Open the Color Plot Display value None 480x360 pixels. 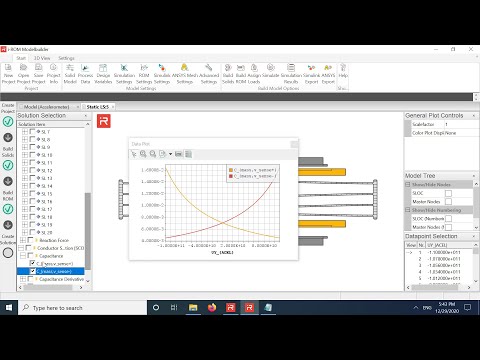(x=461, y=133)
